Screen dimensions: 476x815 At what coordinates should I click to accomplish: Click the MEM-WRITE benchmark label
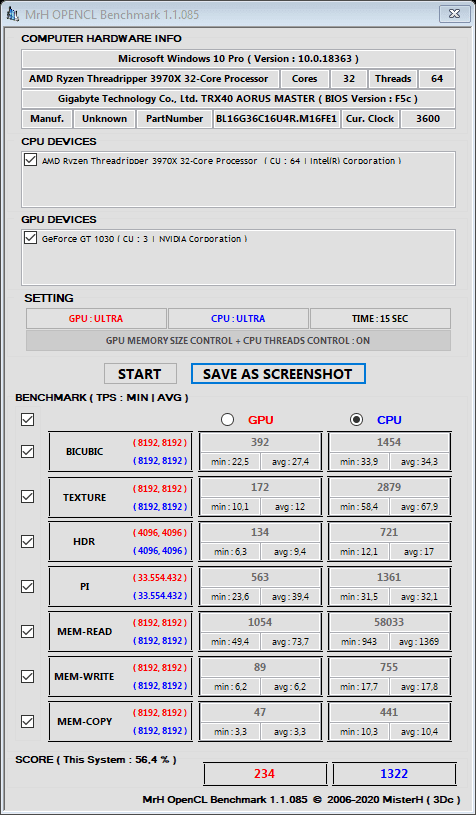click(84, 677)
